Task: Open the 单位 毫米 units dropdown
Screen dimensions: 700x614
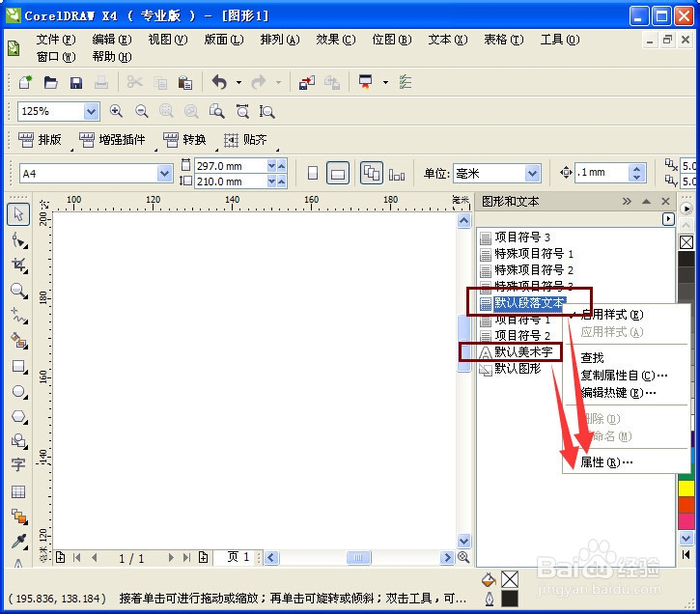Action: (532, 173)
